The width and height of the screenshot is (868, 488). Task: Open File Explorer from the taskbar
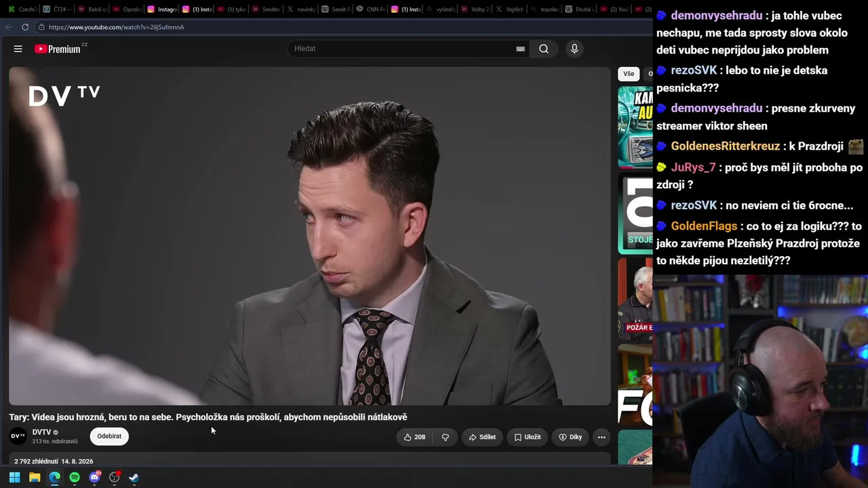point(35,477)
